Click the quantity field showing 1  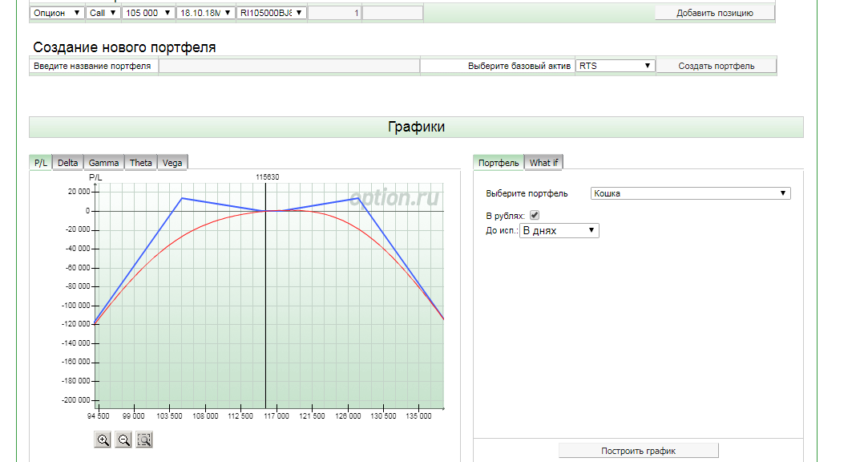pos(334,13)
